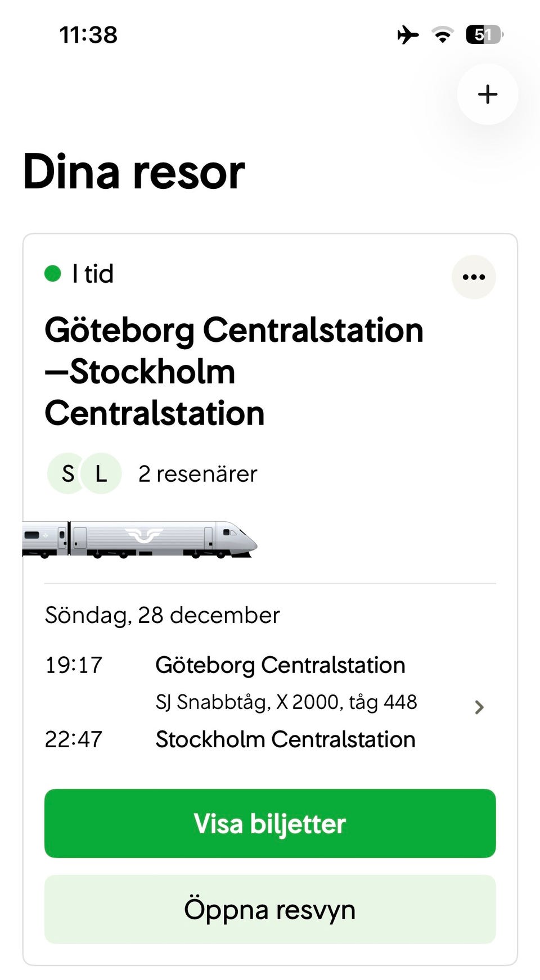
Task: Tap the battery level indicator
Action: (484, 35)
